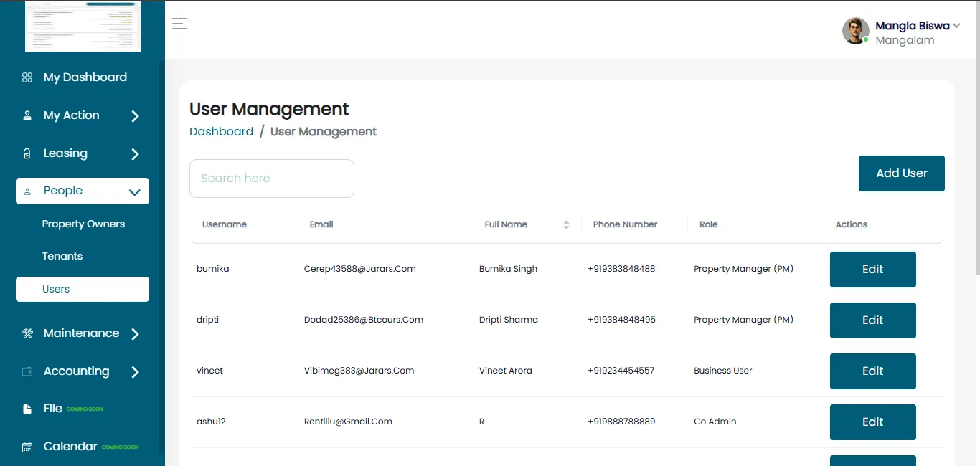Click the Mangla Biswa profile avatar
The width and height of the screenshot is (980, 466).
click(856, 31)
